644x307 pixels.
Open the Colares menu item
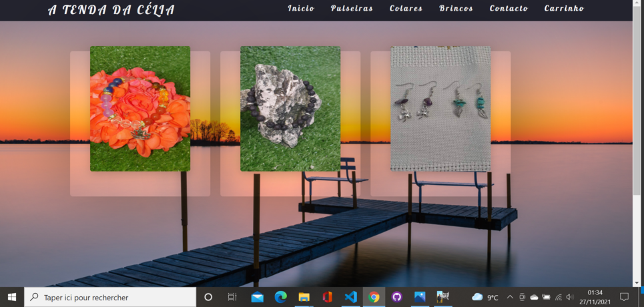click(x=406, y=8)
